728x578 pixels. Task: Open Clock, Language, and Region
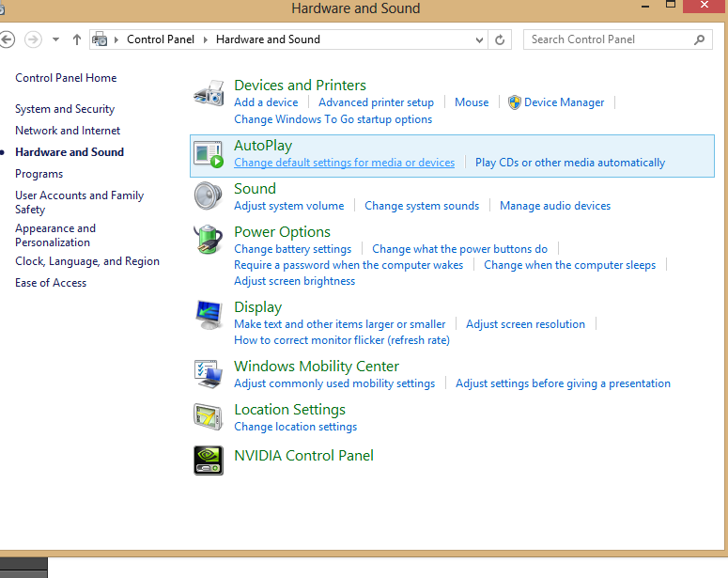tap(87, 261)
